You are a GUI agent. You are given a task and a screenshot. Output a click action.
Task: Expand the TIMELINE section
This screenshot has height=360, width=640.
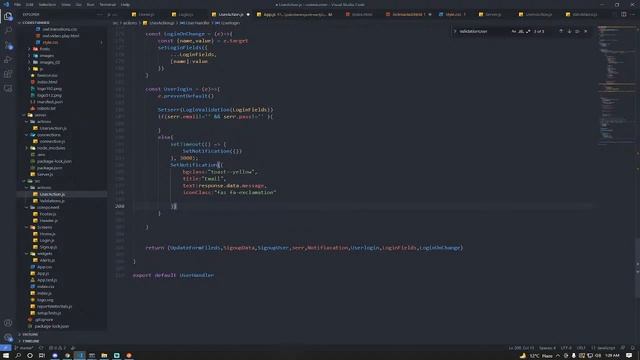pyautogui.click(x=30, y=341)
